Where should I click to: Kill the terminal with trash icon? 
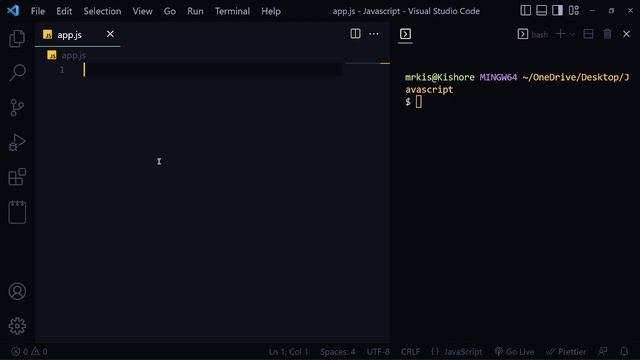[x=607, y=34]
